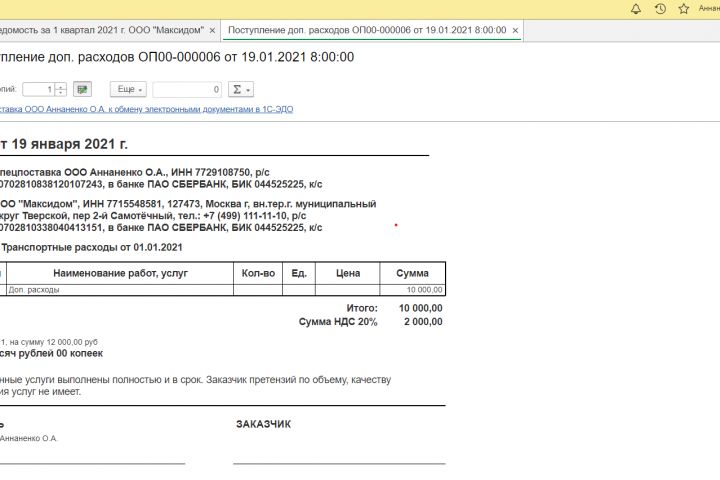The height and width of the screenshot is (480, 720).
Task: Click the Цена column header
Action: coord(348,273)
